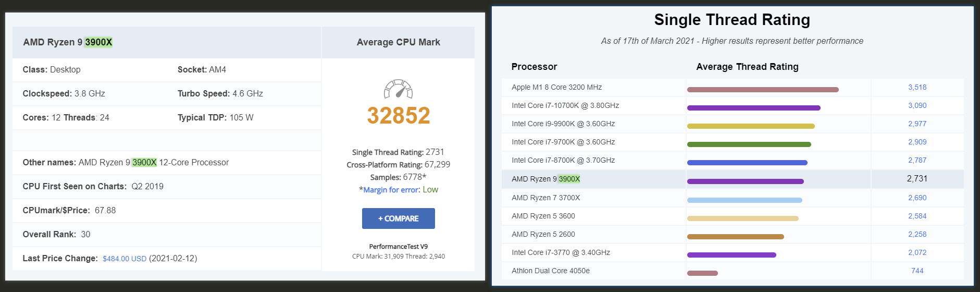
Task: Select Intel Core i9-9900K @ 3.60GHz name
Action: 563,124
